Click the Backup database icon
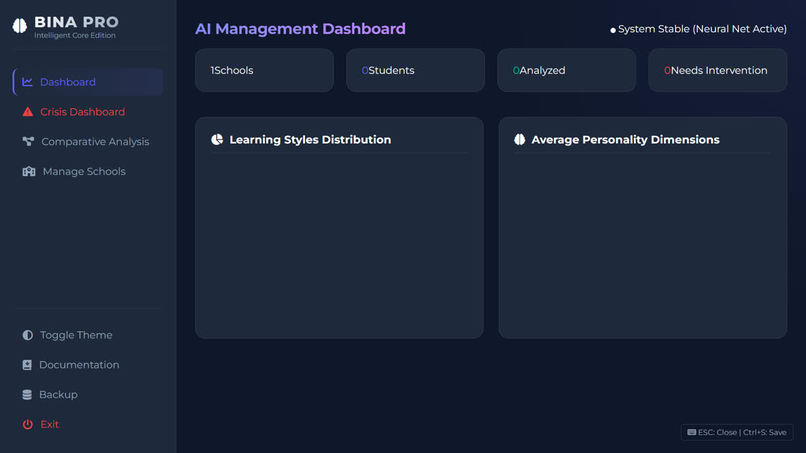Screen dimensions: 806x453 click(x=27, y=394)
